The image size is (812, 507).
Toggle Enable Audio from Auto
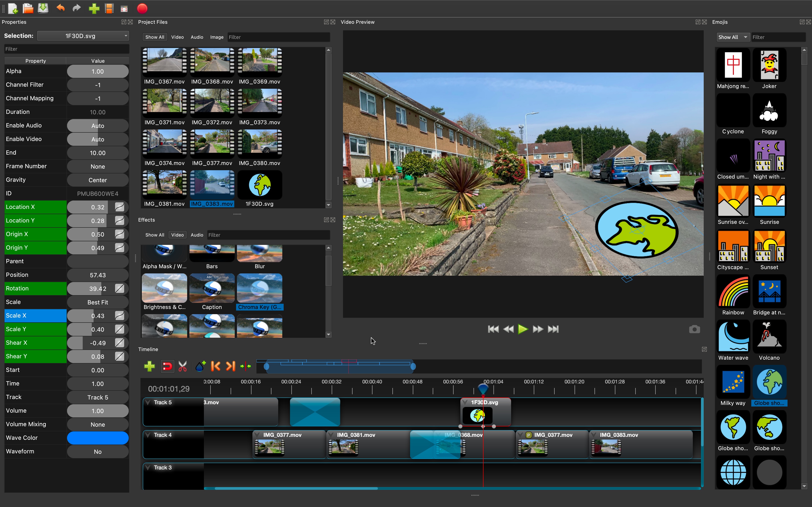point(97,125)
